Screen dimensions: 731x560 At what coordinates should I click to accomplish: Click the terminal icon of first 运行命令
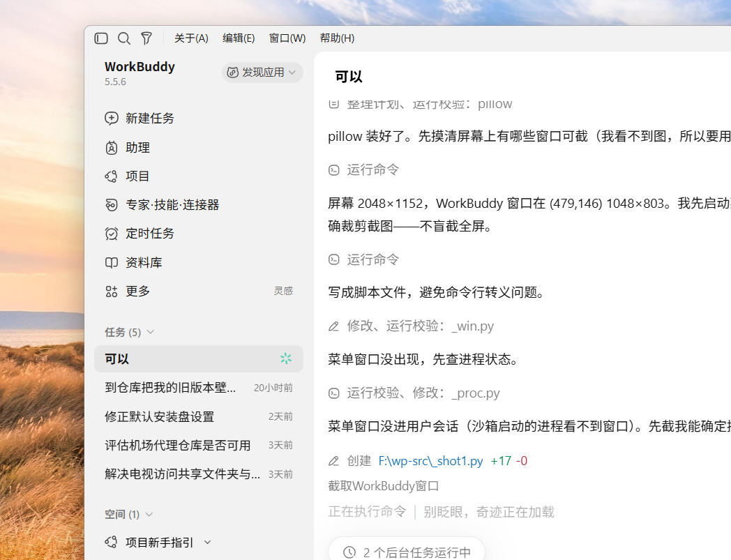tap(334, 170)
